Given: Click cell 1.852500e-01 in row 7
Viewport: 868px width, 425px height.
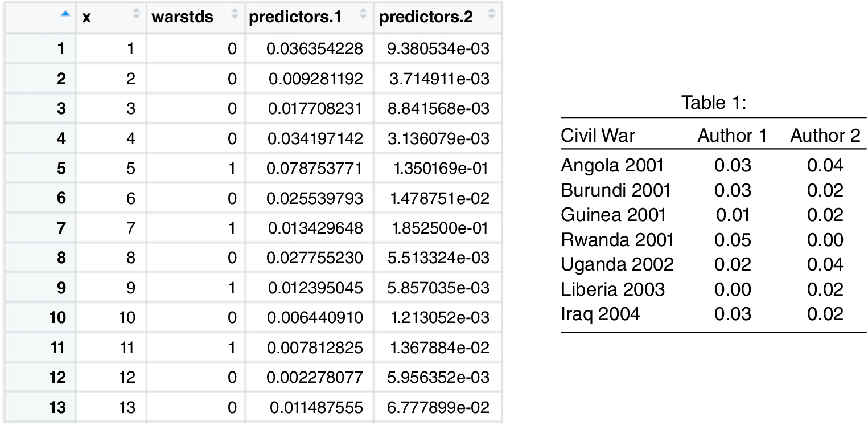Looking at the screenshot, I should pos(440,228).
